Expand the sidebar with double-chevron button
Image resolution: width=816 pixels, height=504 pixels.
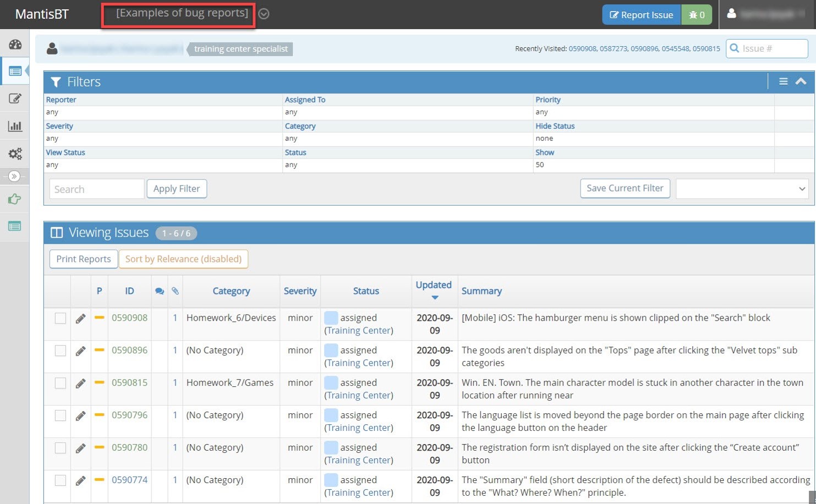pyautogui.click(x=14, y=176)
